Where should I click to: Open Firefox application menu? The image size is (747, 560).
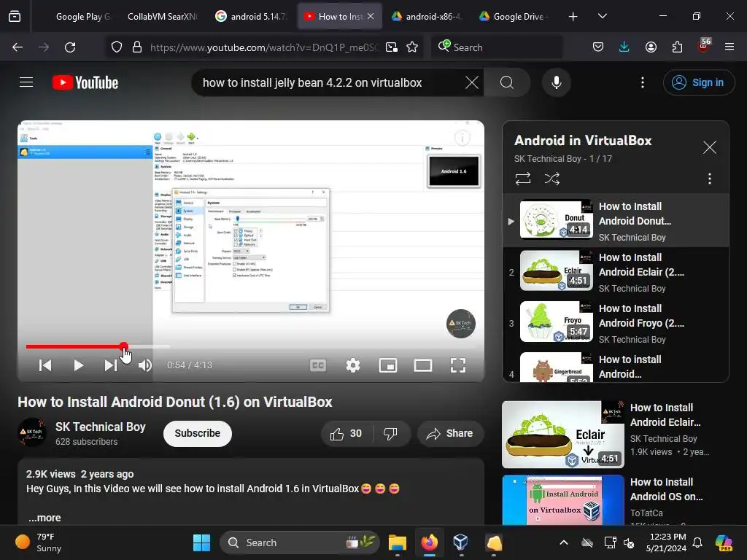tap(729, 47)
